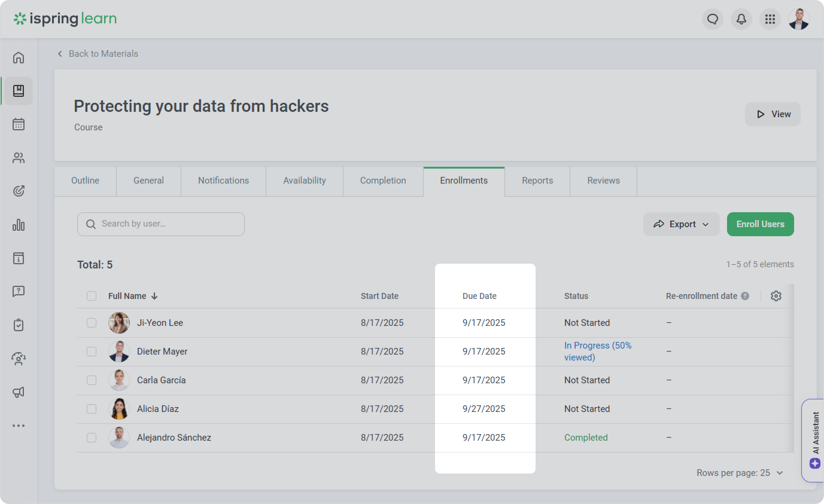This screenshot has width=824, height=504.
Task: Switch to the Reports tab
Action: (537, 181)
